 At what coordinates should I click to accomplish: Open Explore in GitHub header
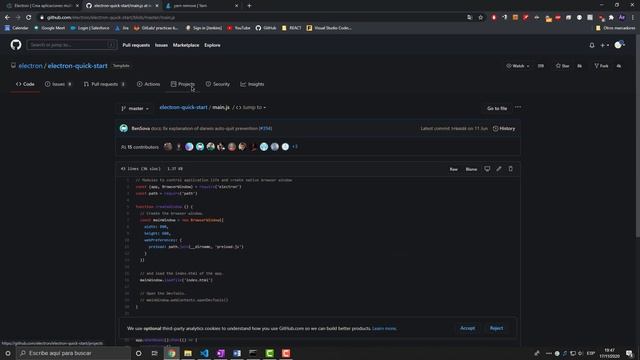point(212,45)
